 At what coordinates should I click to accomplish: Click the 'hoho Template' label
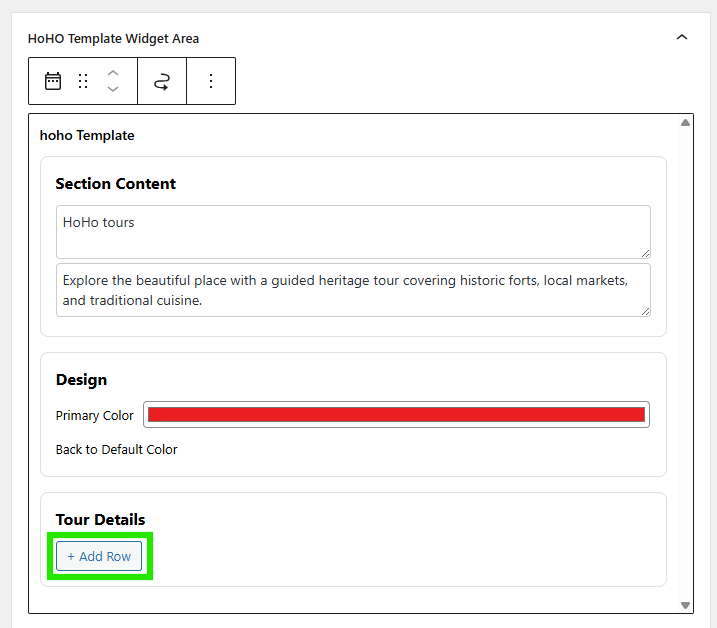[87, 135]
